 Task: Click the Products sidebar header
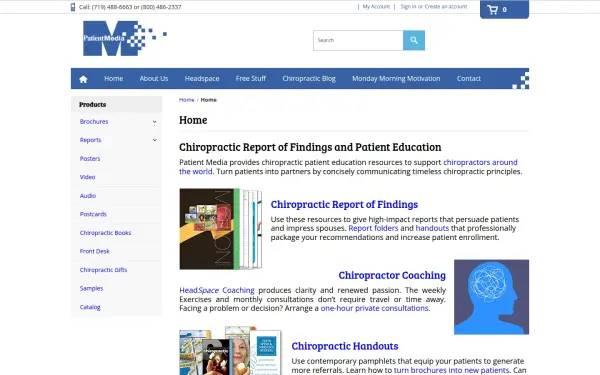pyautogui.click(x=116, y=104)
